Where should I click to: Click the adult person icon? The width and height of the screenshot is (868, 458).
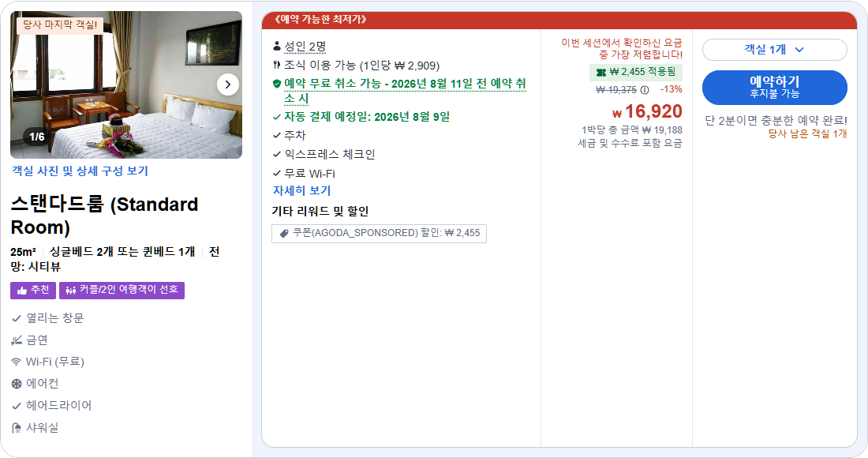pyautogui.click(x=277, y=46)
